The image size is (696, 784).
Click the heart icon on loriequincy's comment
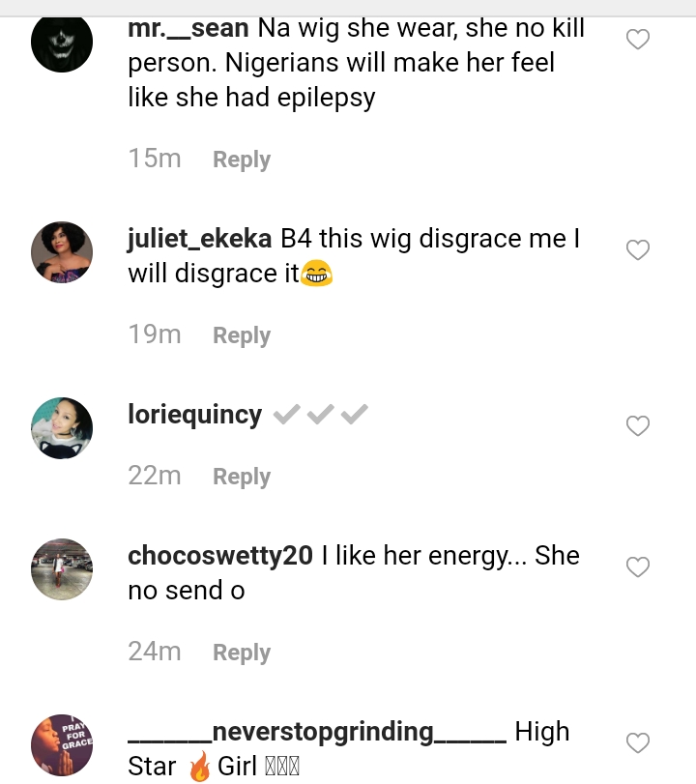(638, 425)
